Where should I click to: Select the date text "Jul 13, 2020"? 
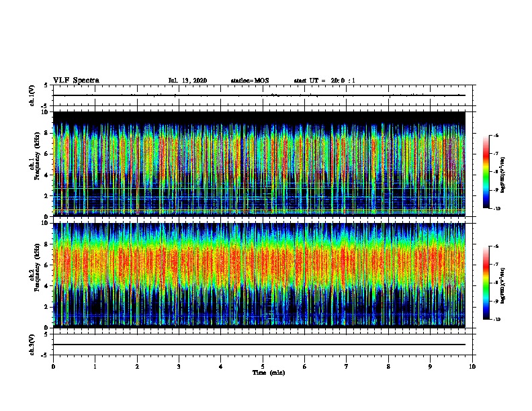187,81
